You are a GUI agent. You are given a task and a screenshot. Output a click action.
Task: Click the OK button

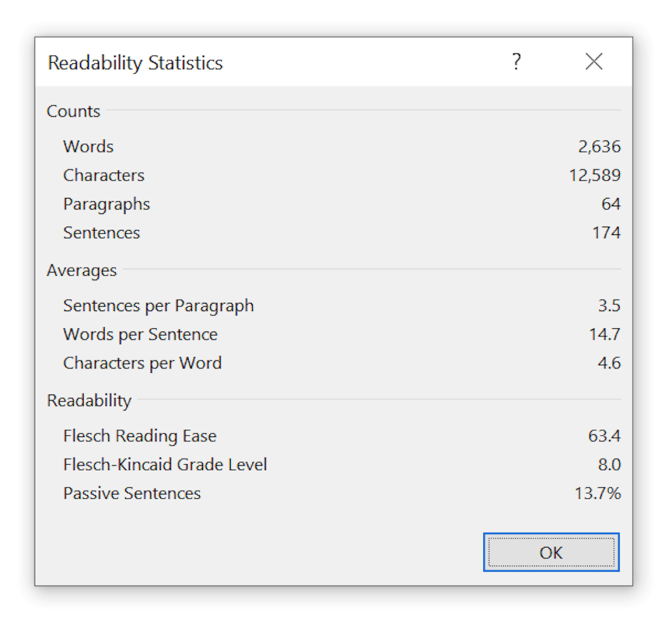(551, 552)
